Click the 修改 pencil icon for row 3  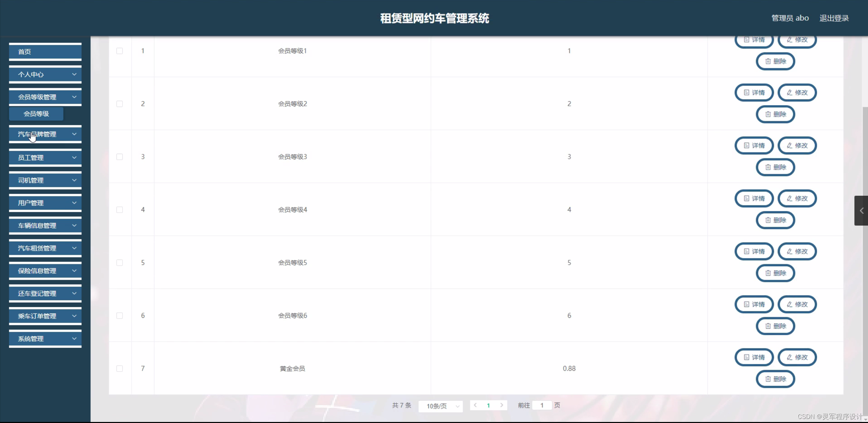click(797, 146)
